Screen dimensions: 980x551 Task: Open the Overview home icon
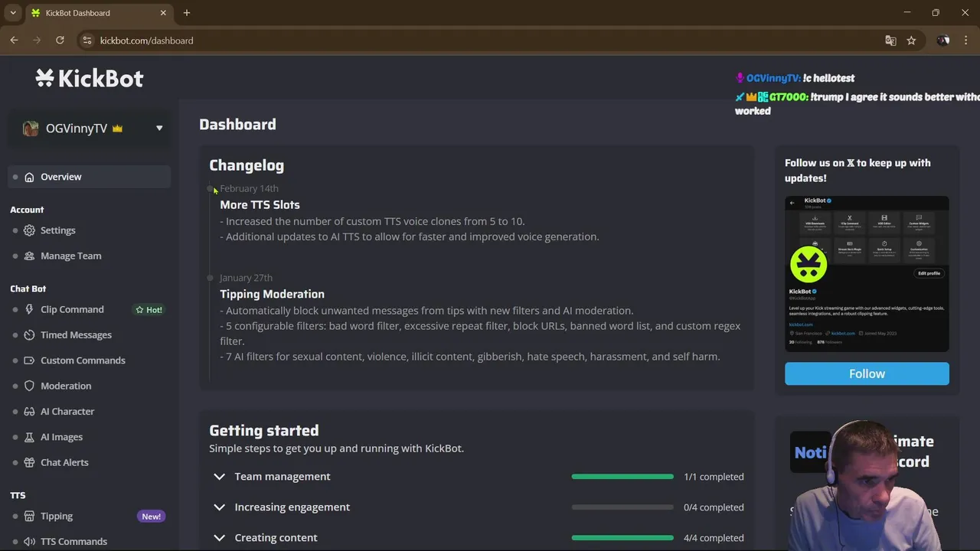coord(29,177)
